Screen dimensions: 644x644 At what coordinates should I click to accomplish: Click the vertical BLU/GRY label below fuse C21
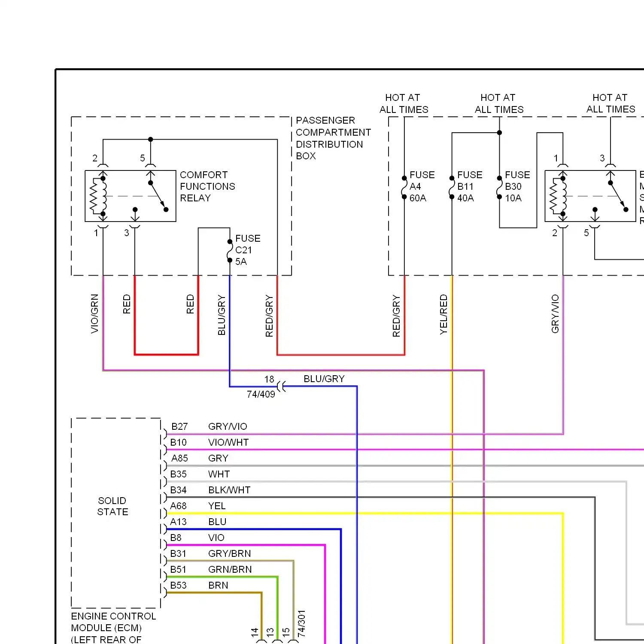[x=222, y=315]
